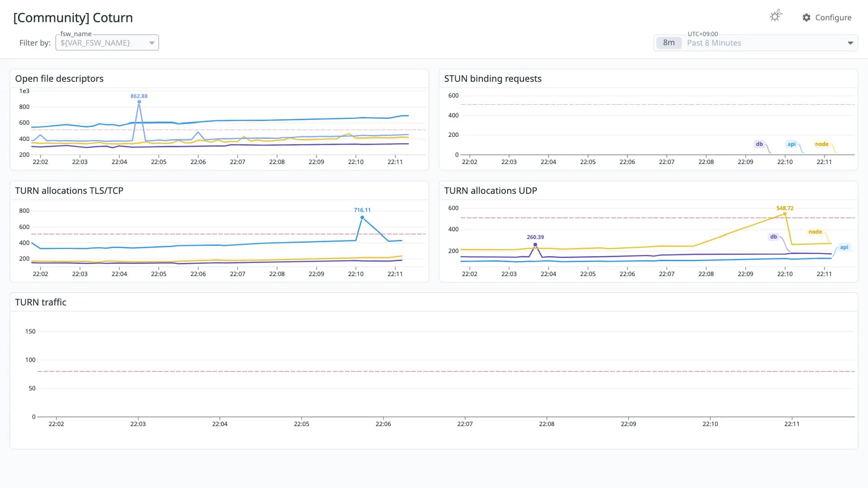Select node tag in TURN allocations UDP
Screen dimensions: 868x488
(x=815, y=232)
